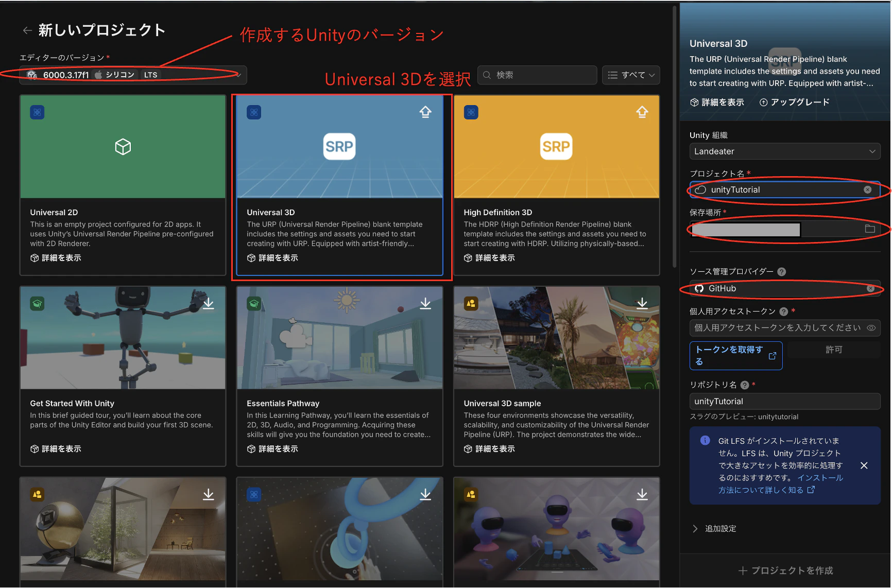Click the プロジェクトを作成 button
Viewport: 892px width, 588px height.
(785, 570)
